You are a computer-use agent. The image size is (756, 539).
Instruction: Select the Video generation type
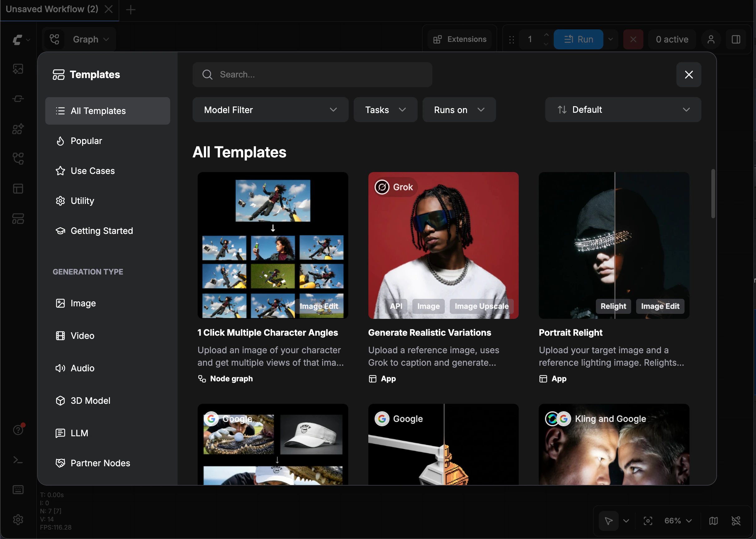coord(82,336)
